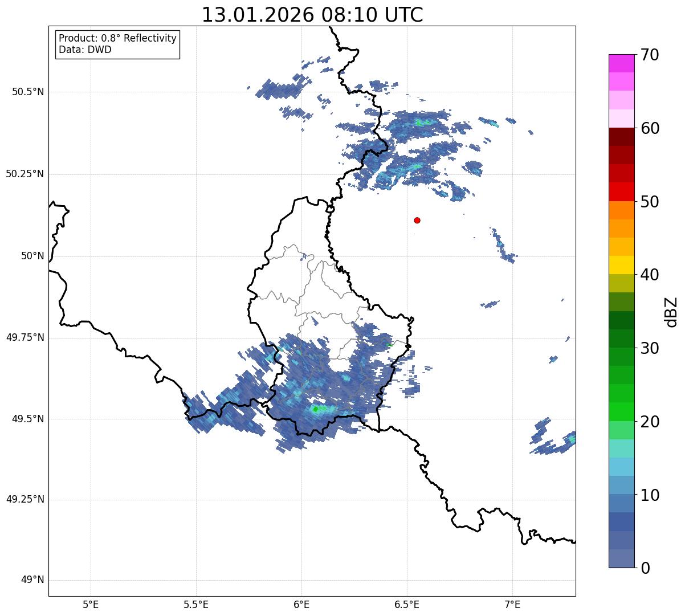Click the colorbar tick value 0
This screenshot has width=685, height=616.
[x=645, y=568]
